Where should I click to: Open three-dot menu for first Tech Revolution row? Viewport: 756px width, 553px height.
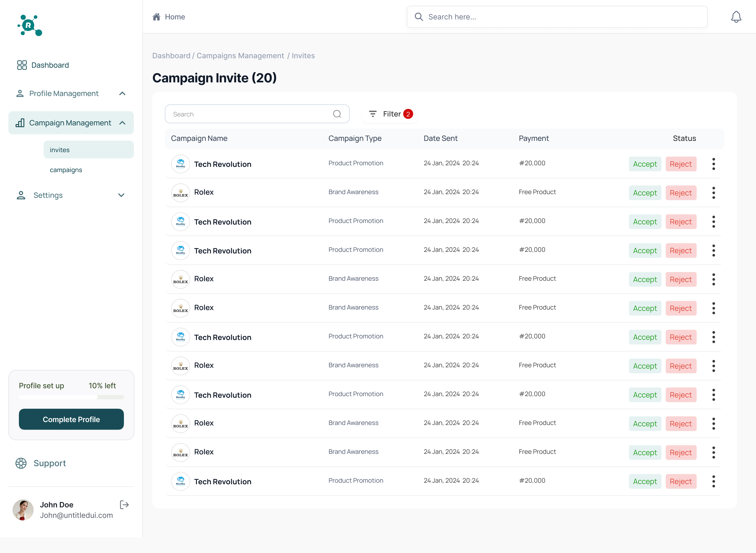(713, 164)
